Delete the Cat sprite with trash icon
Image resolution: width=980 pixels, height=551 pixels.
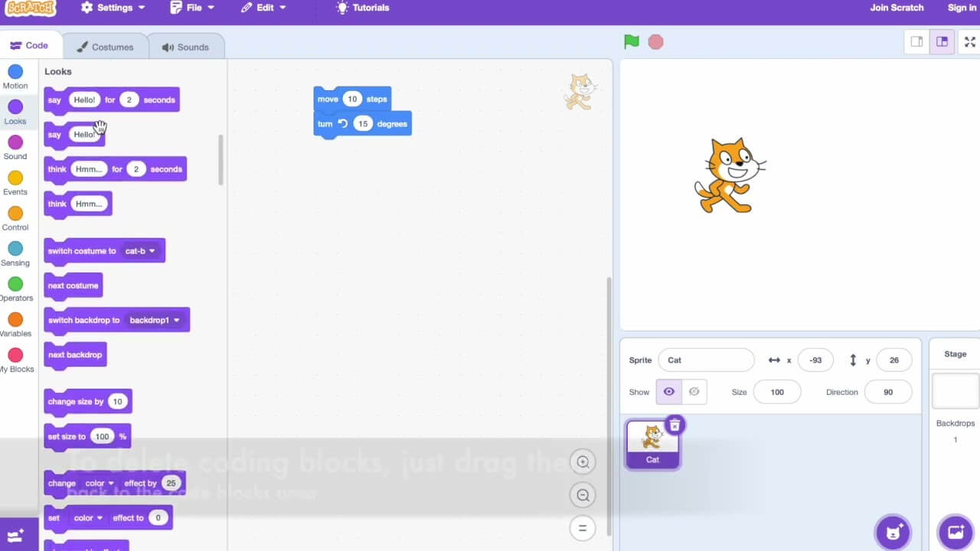[x=675, y=425]
